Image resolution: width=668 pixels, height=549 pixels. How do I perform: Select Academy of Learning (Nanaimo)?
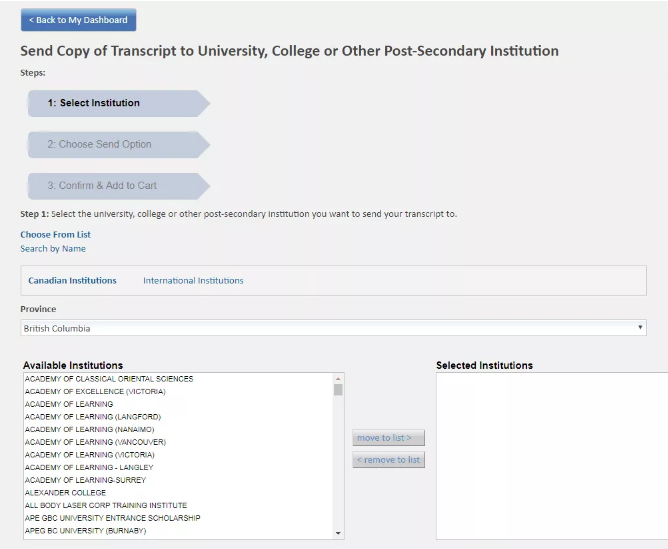[89, 429]
